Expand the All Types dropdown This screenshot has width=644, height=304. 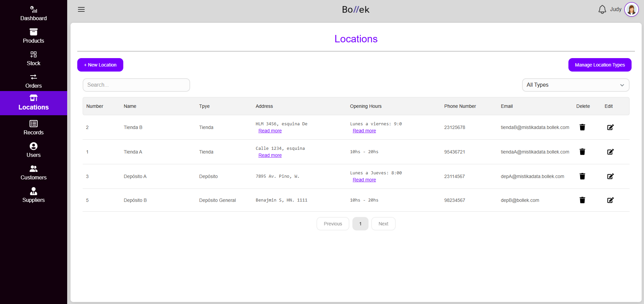pos(575,85)
